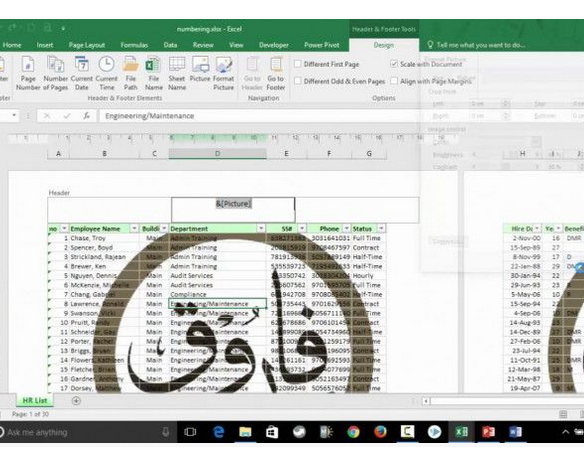Insert File Name element
Image resolution: width=584 pixels, height=449 pixels.
(153, 73)
